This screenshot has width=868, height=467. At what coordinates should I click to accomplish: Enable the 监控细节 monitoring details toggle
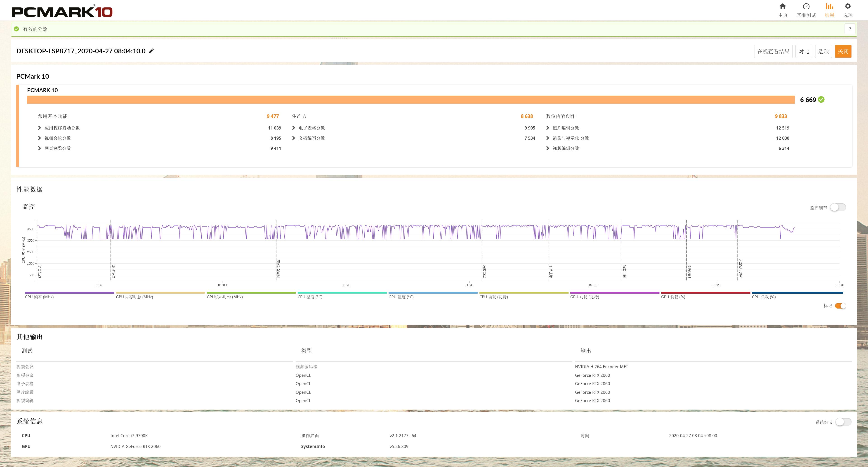click(x=838, y=208)
